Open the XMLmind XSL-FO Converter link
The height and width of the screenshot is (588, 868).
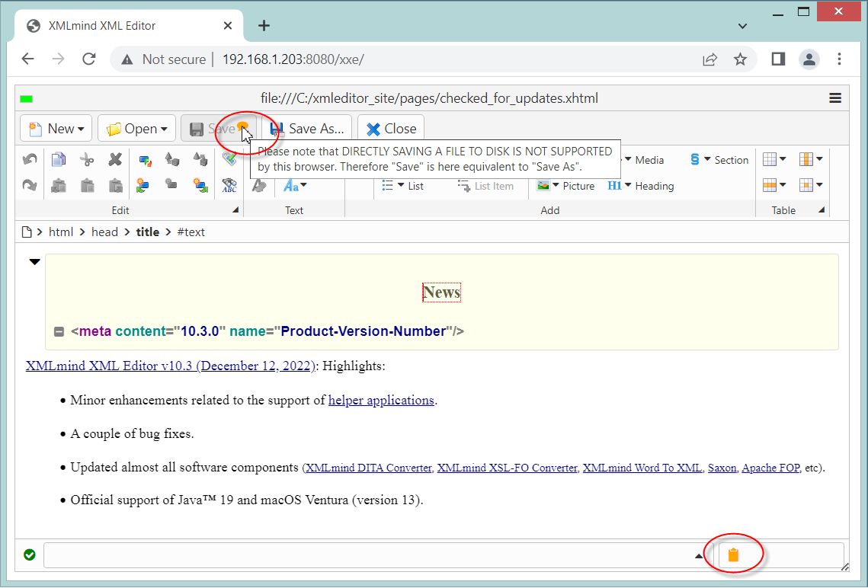[x=507, y=468]
